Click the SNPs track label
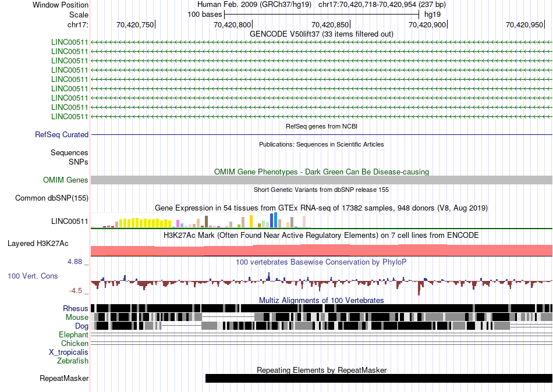This screenshot has width=553, height=392. coord(79,162)
